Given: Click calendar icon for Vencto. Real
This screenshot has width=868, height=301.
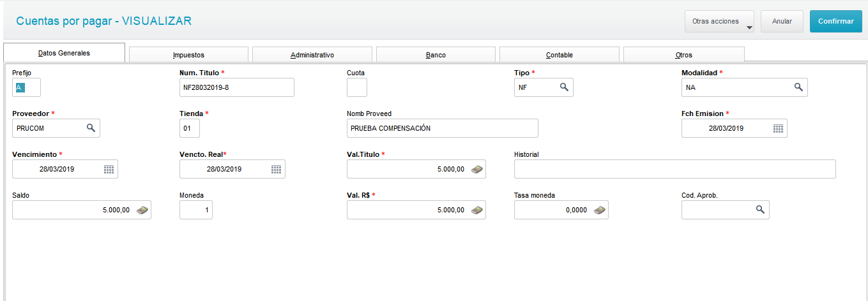Looking at the screenshot, I should [x=276, y=169].
